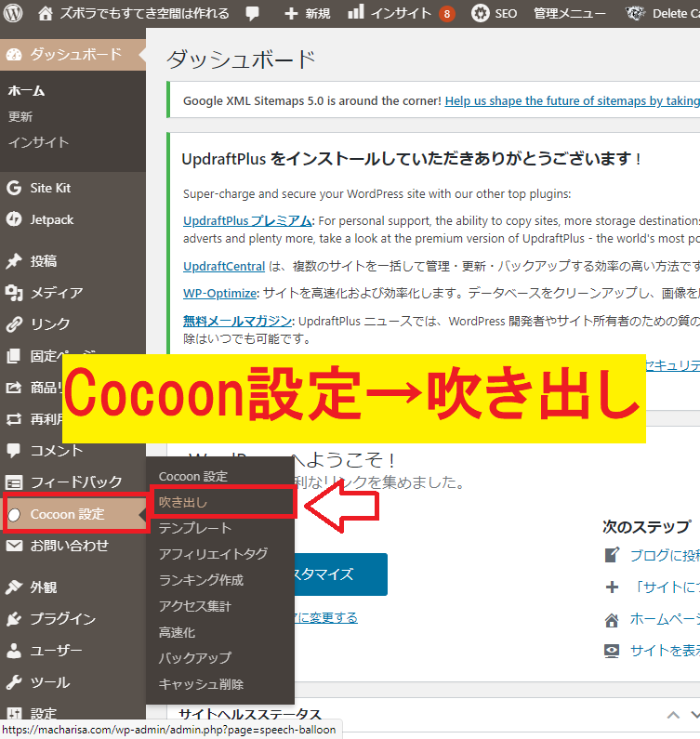700x739 pixels.
Task: Click the SEO gear icon in admin bar
Action: 481,13
